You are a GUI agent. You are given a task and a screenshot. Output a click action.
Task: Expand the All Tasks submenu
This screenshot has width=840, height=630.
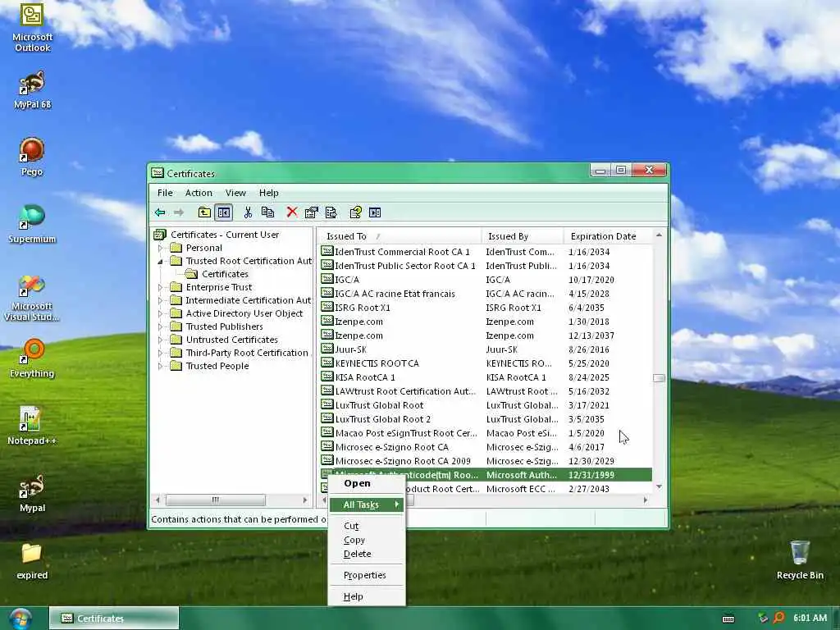pyautogui.click(x=367, y=504)
